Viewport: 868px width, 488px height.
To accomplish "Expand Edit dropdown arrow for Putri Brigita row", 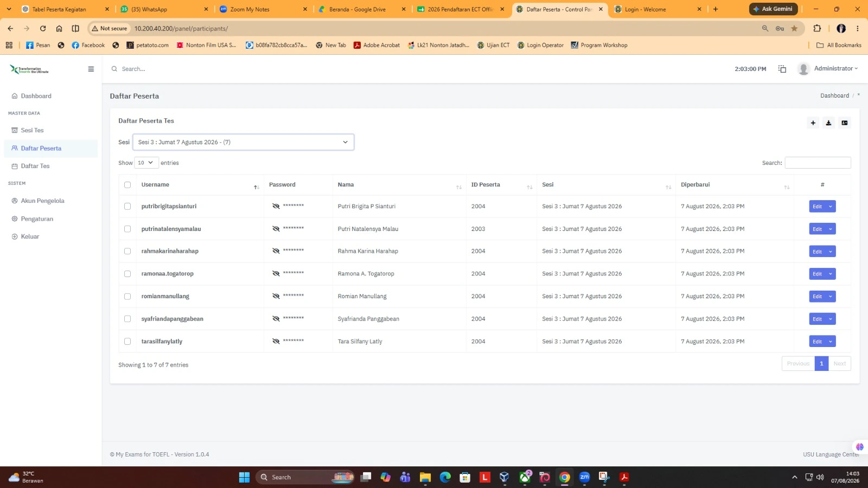I will [x=831, y=207].
